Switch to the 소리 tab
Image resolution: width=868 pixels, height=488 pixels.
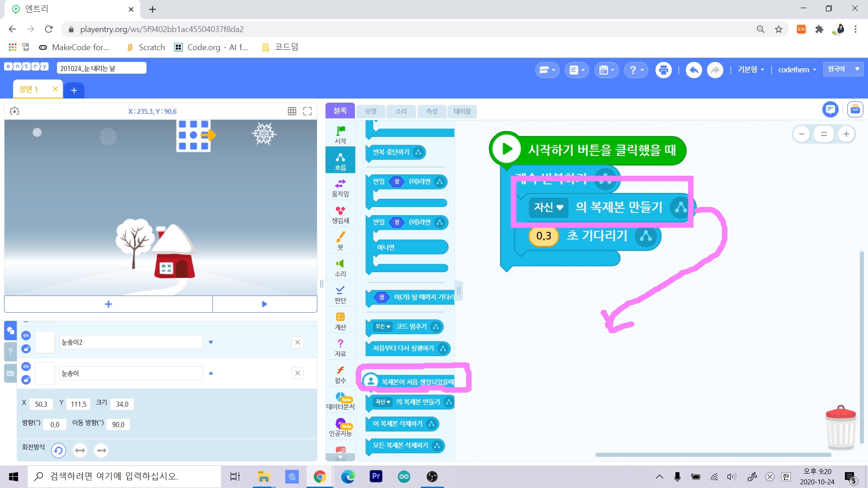[401, 111]
